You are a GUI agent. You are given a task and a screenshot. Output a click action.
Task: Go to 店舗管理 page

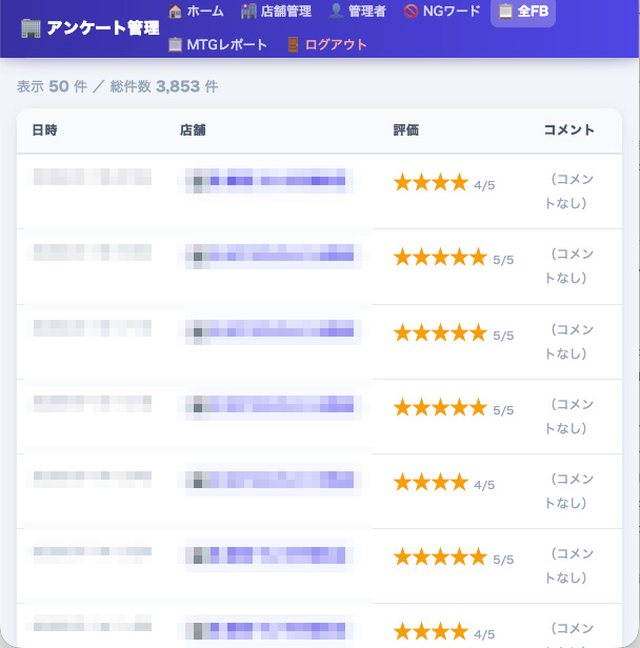point(276,11)
